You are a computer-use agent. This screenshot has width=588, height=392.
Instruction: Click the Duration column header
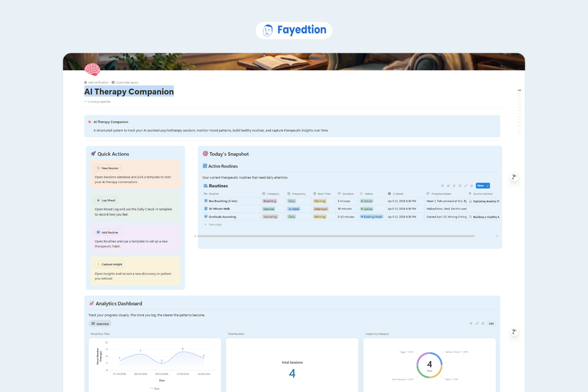(346, 194)
